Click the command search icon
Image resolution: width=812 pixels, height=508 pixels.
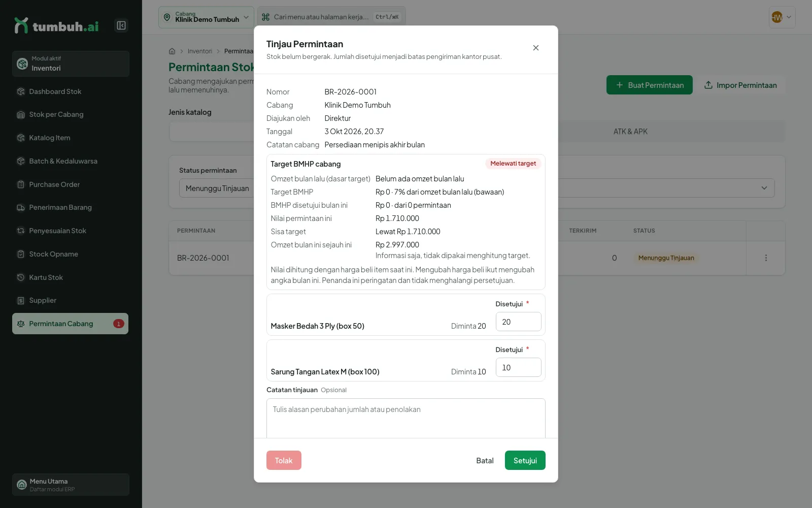coord(265,17)
